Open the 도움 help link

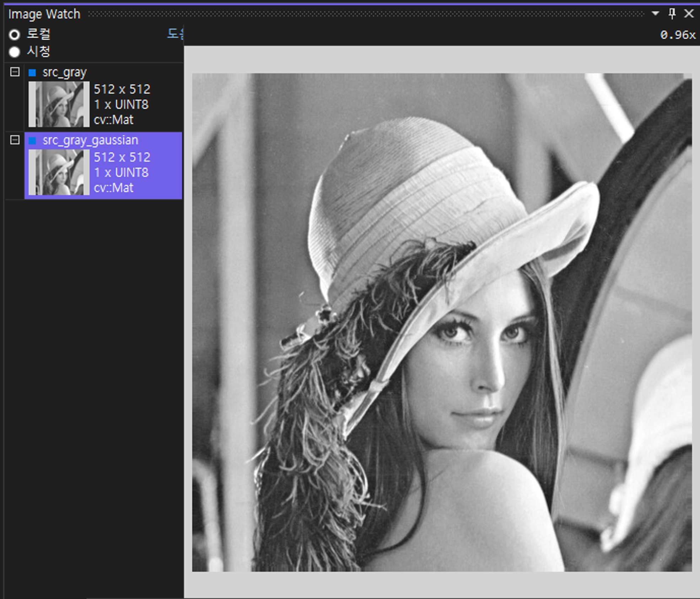176,34
